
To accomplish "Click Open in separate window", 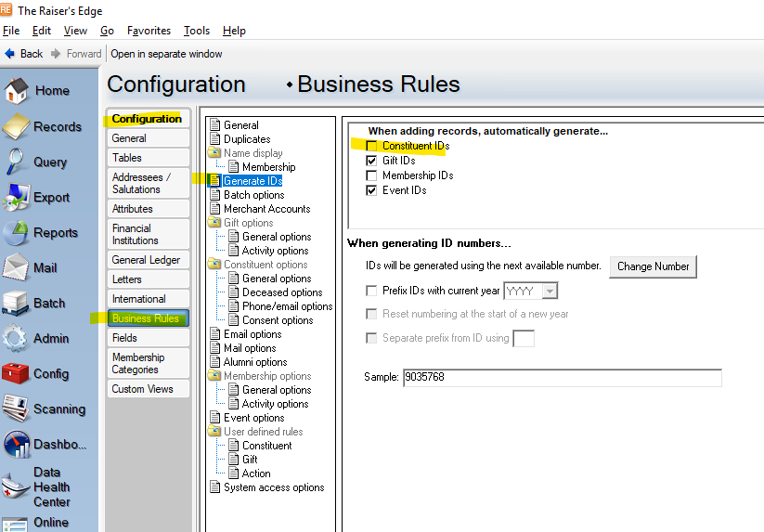I will [166, 54].
